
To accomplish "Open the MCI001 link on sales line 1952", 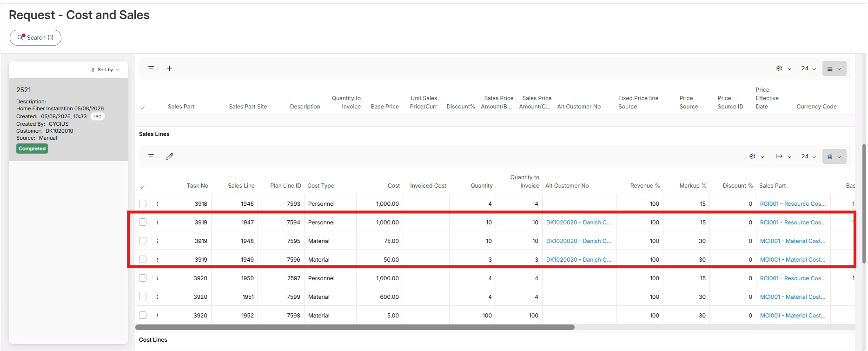I will [793, 316].
